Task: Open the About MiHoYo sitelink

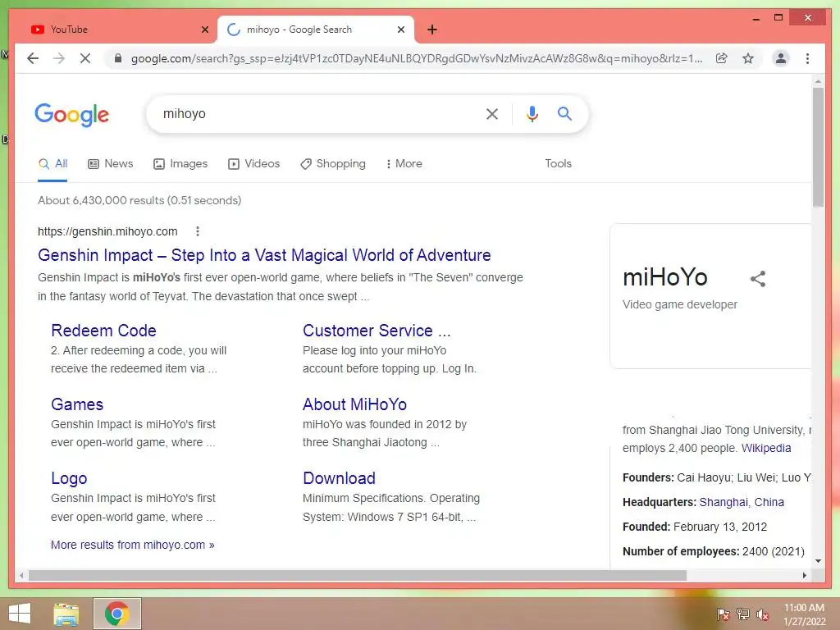Action: (x=354, y=404)
